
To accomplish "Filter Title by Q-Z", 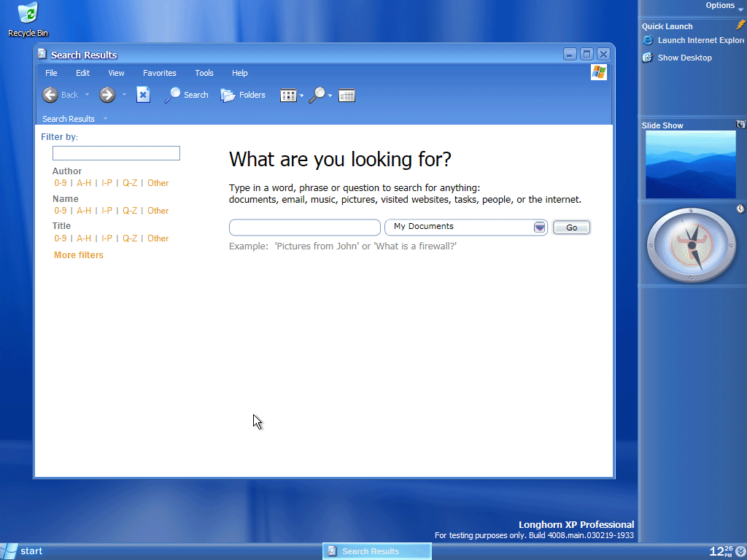I will coord(130,238).
